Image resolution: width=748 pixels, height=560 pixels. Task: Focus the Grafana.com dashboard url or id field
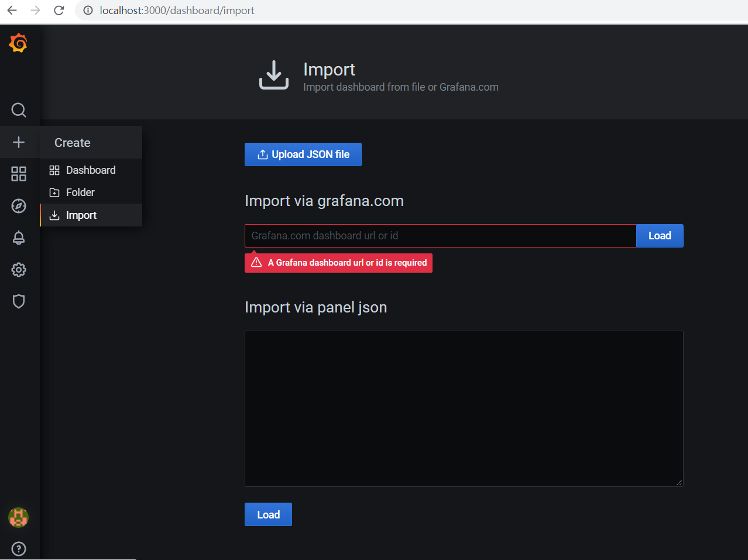pyautogui.click(x=440, y=236)
